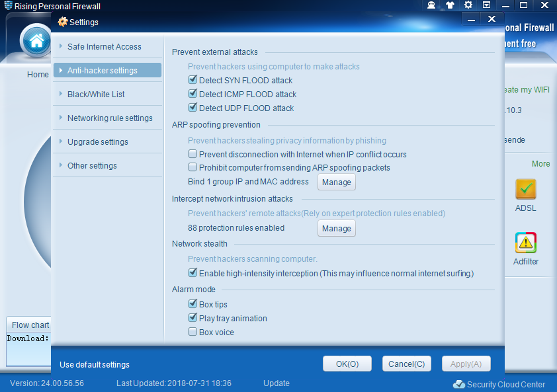Viewport: 557px width, 392px height.
Task: Open the ADSL check icon
Action: click(x=525, y=189)
